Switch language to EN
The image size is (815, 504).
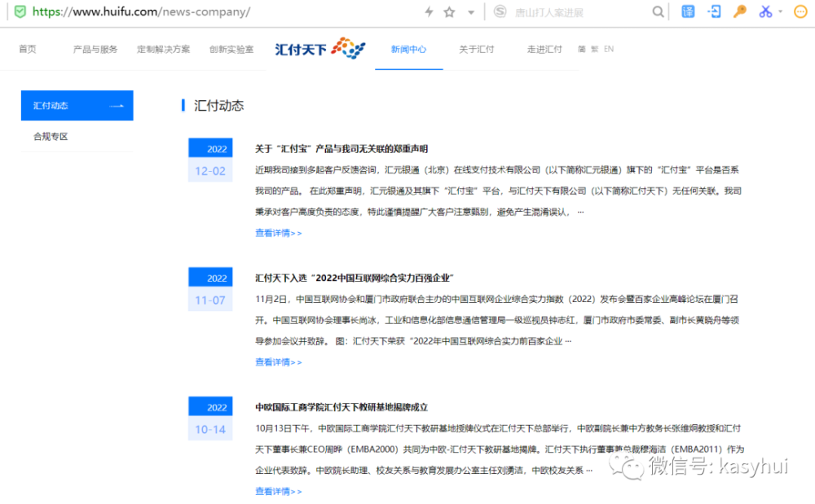609,50
